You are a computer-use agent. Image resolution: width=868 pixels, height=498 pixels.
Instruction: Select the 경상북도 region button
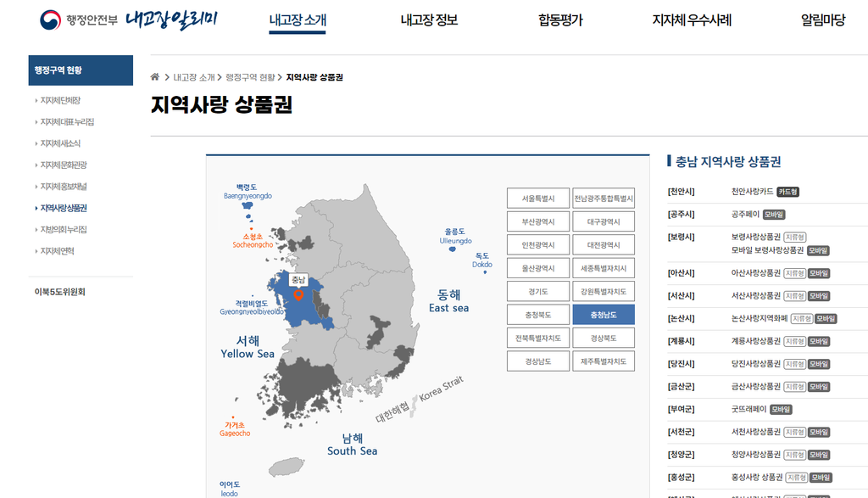(x=604, y=338)
